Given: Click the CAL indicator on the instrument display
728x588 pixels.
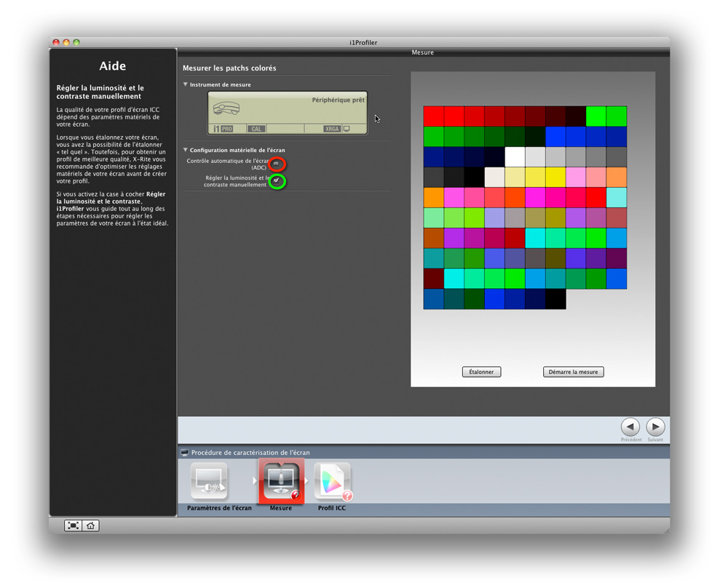Looking at the screenshot, I should [x=256, y=129].
